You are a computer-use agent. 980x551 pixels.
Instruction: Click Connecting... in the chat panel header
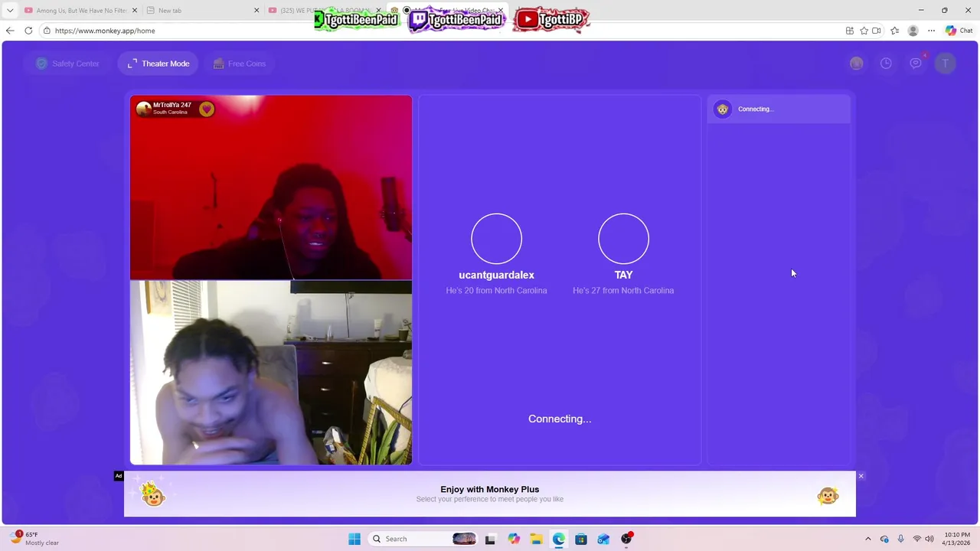click(x=756, y=109)
